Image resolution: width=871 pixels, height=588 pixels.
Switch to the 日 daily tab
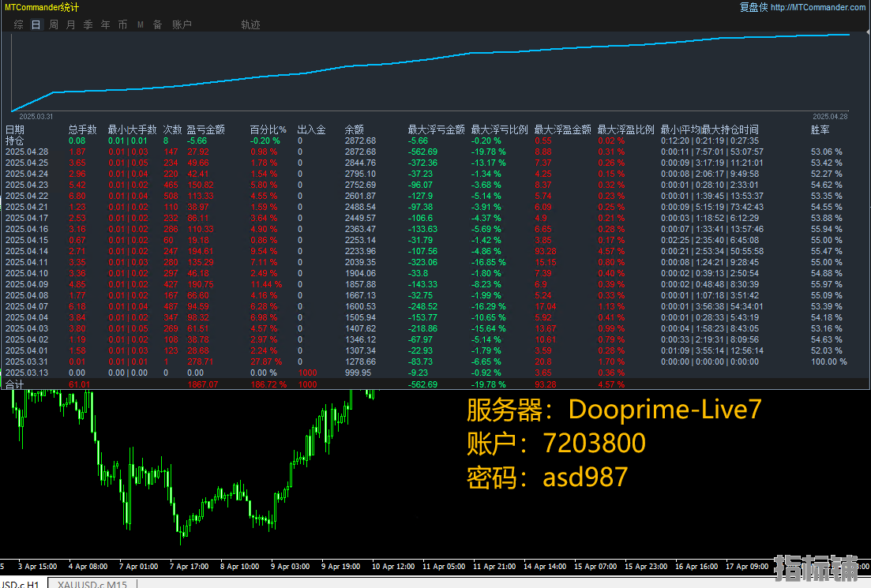point(36,24)
